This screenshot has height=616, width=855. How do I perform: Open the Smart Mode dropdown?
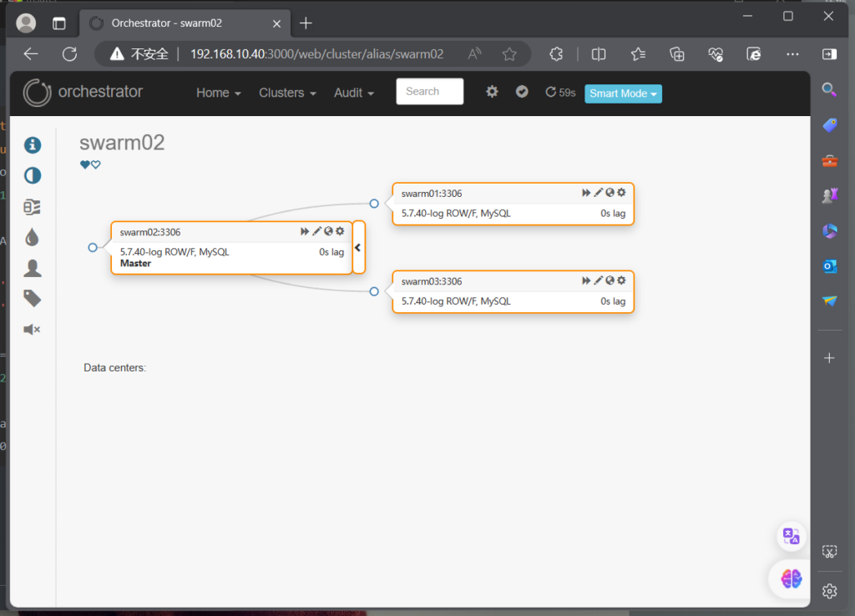click(623, 93)
